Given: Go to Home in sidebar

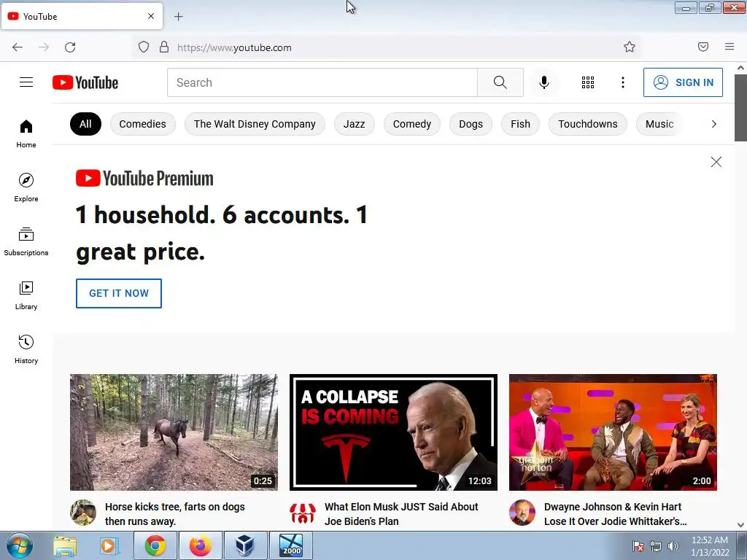Looking at the screenshot, I should (26, 134).
